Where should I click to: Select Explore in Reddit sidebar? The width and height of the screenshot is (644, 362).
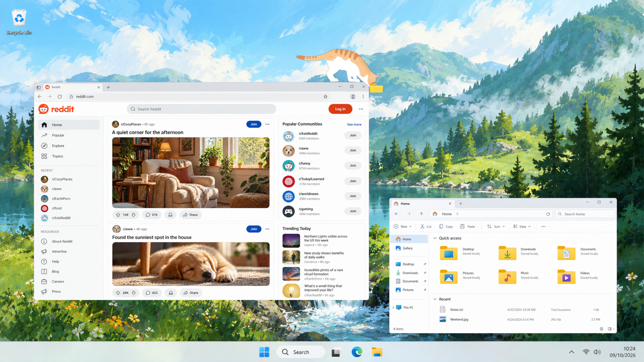click(69, 146)
